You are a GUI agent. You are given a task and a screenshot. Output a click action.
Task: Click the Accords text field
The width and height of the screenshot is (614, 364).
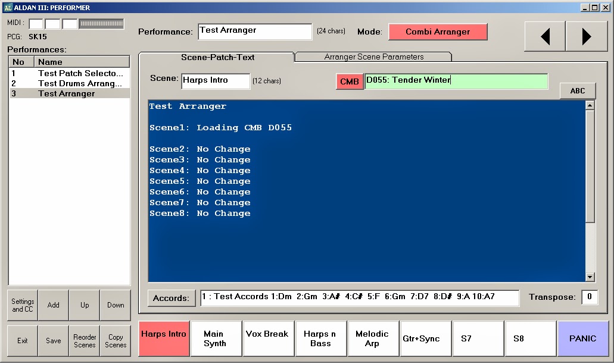click(360, 298)
